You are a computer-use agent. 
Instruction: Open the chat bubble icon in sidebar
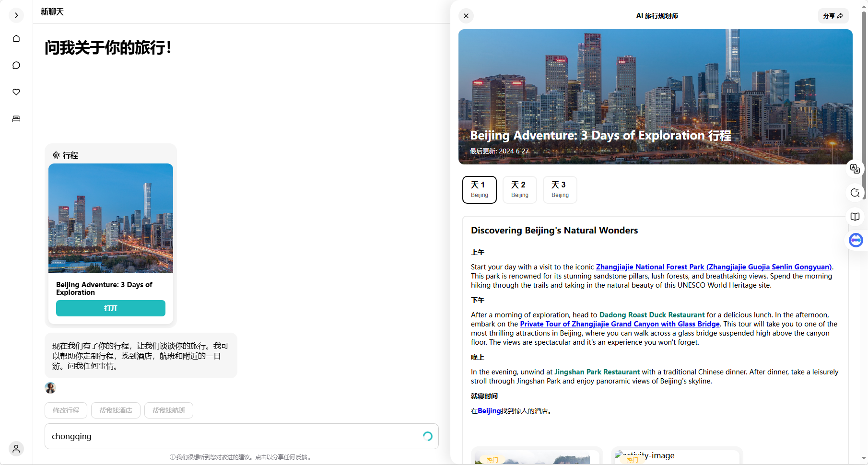16,65
